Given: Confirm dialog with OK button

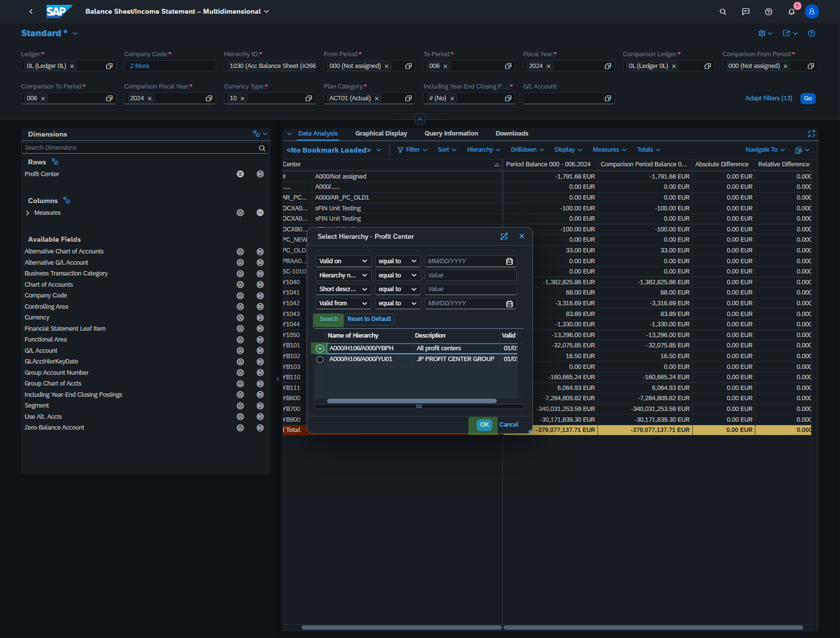Looking at the screenshot, I should (485, 425).
